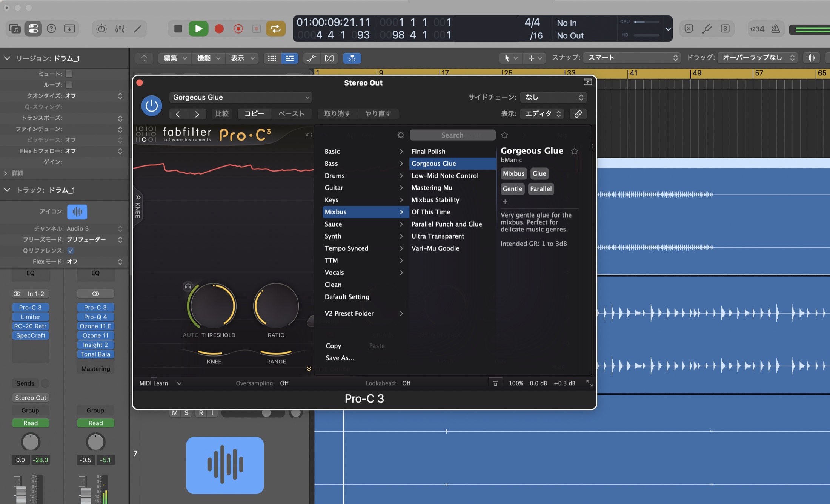
Task: Click the blue playhead catch icon
Action: point(352,58)
